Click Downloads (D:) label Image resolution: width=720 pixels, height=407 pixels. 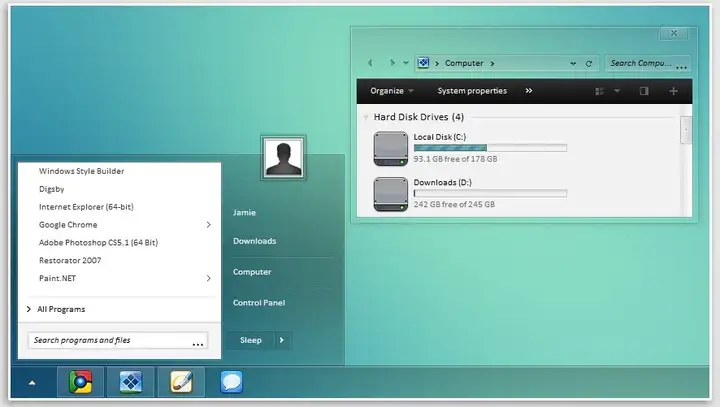coord(442,182)
